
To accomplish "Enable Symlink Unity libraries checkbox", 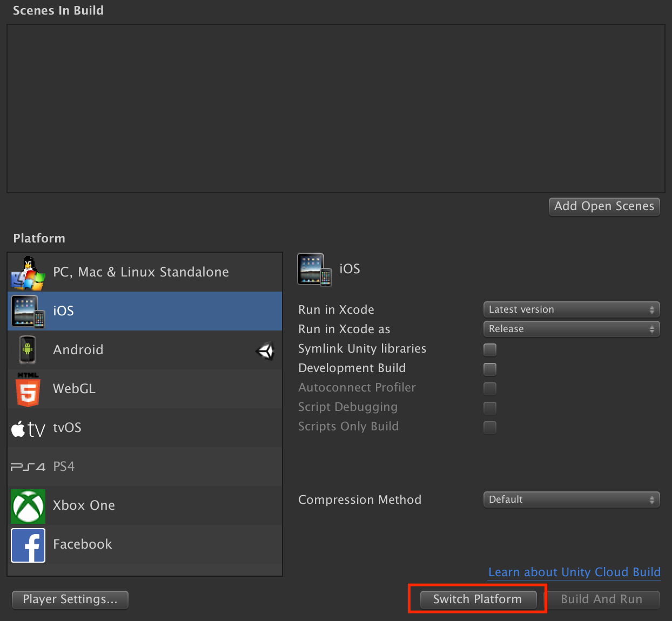I will pos(490,349).
